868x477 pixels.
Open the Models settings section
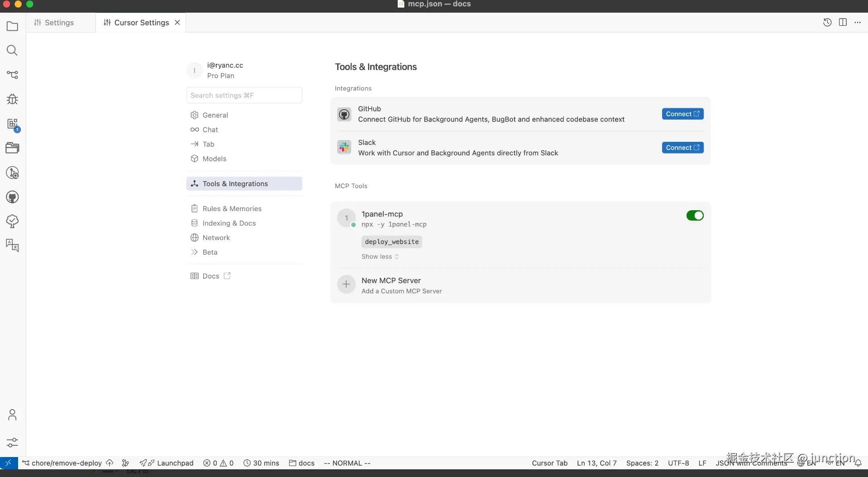(244, 159)
